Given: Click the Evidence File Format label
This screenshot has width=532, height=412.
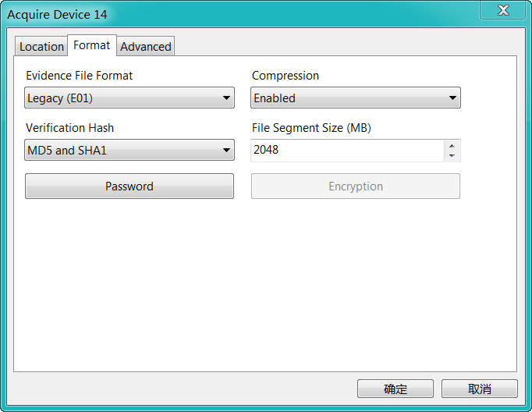Looking at the screenshot, I should pos(79,76).
